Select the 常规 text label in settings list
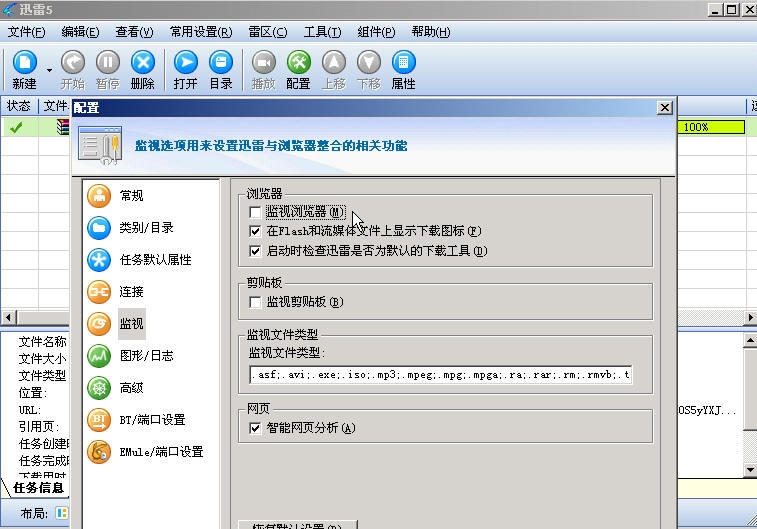The width and height of the screenshot is (757, 529). [x=132, y=195]
